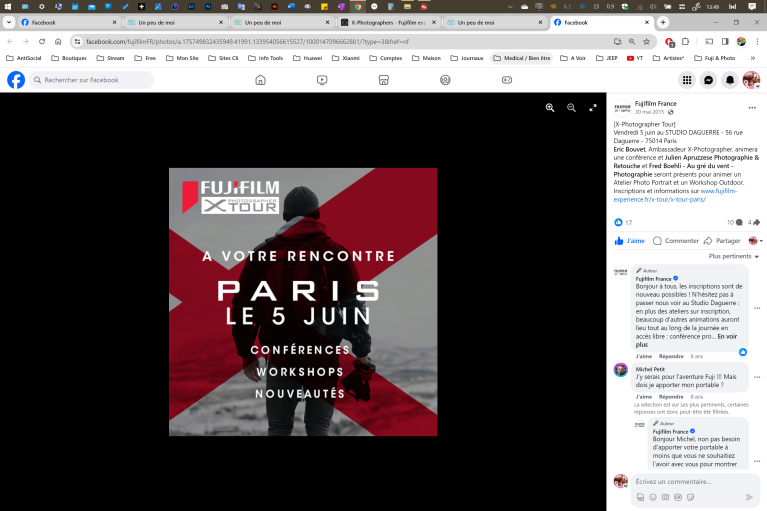Expand the Plus pertinents comment sorting
Viewport: 767px width, 511px height.
point(733,256)
